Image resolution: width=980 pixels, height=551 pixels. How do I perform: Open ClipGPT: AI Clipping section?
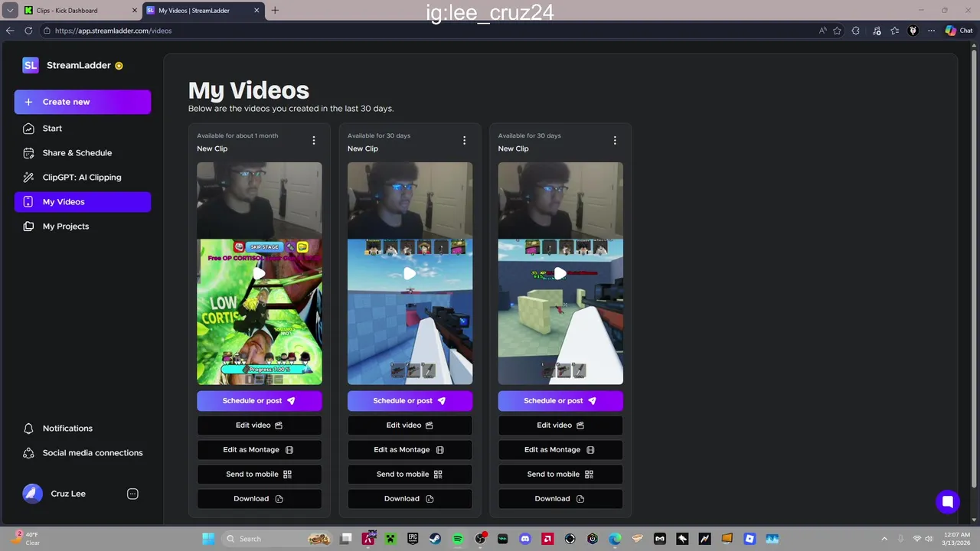[x=83, y=178]
